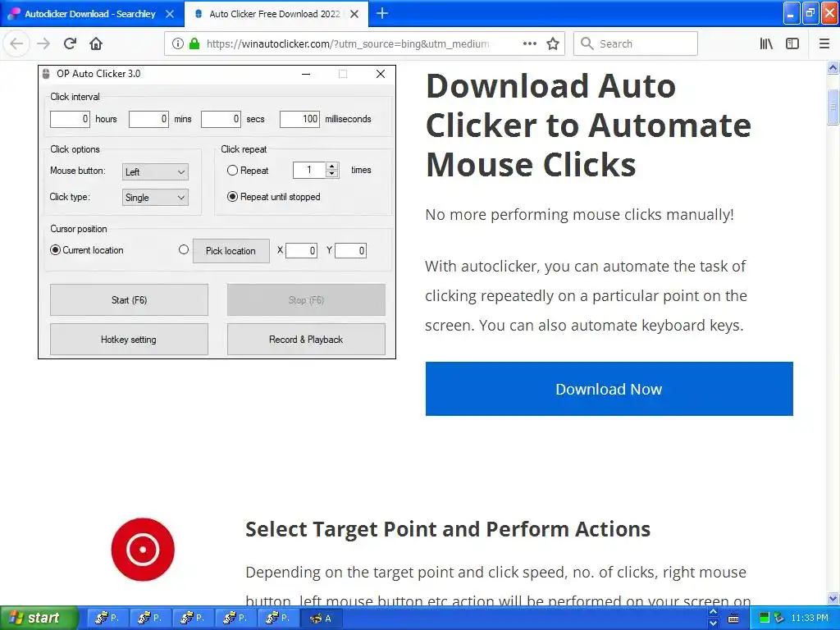Click the OP Auto Clicker mouse title icon
This screenshot has width=840, height=630.
click(46, 73)
